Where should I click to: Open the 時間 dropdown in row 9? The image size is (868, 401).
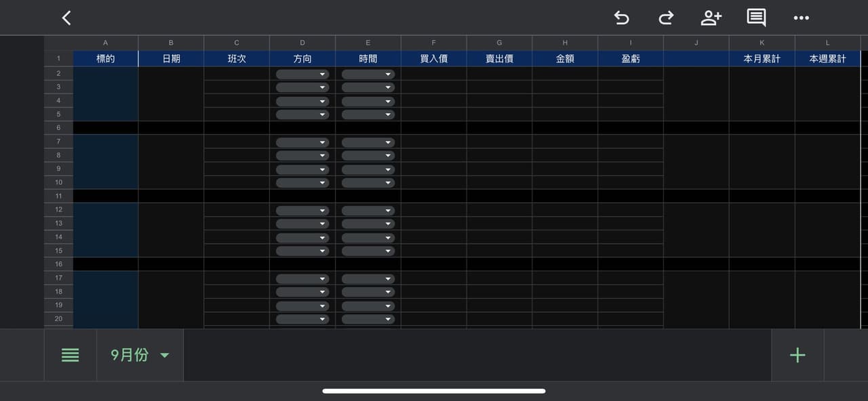368,169
